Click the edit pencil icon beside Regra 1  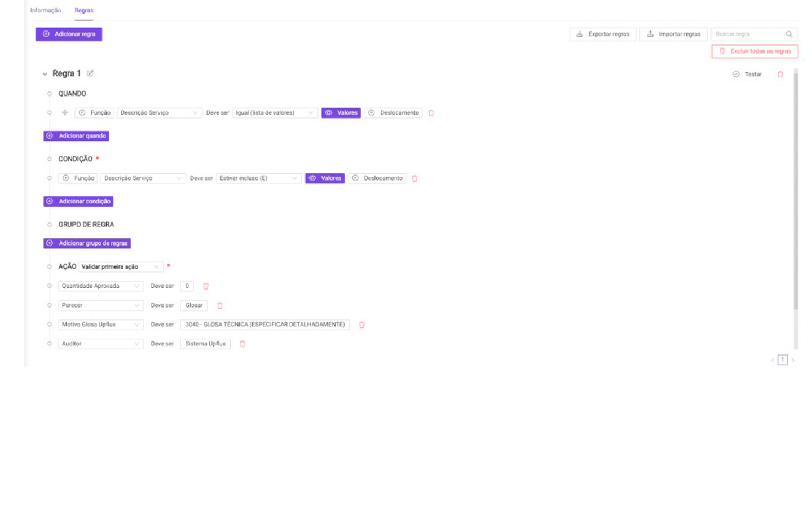[x=90, y=73]
